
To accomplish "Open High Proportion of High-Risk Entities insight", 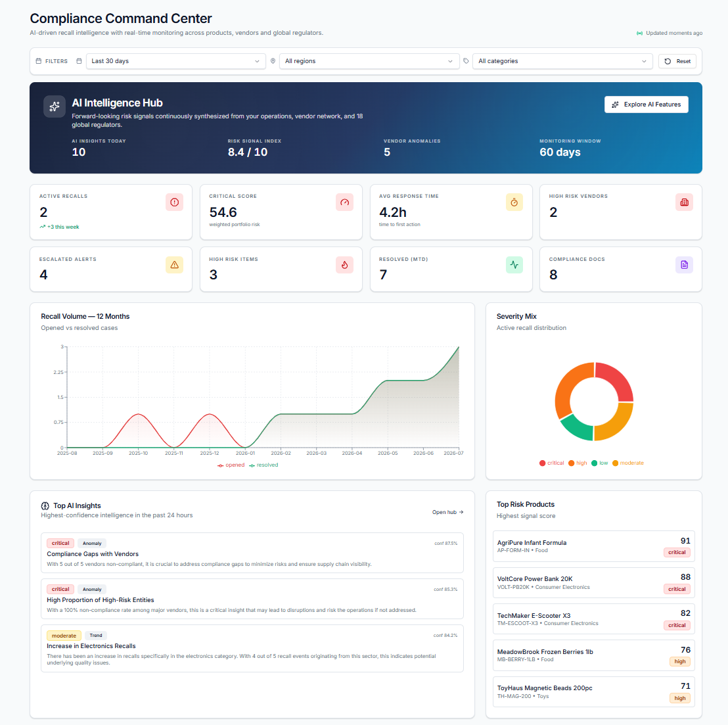I will 252,599.
